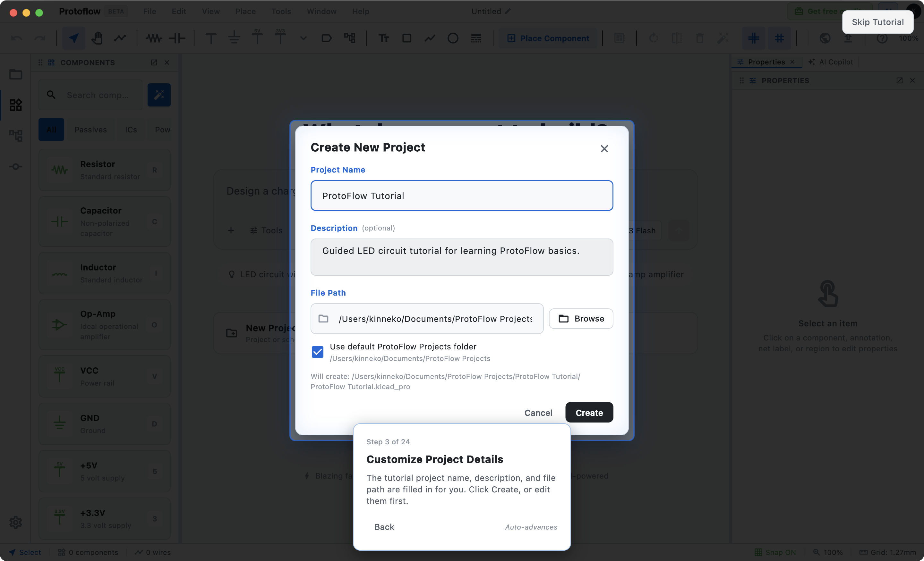Show the Passives component category
Screen dimensions: 924x561
90,130
